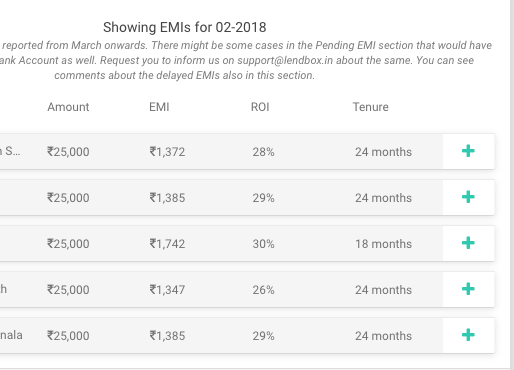Viewport: 514px width, 370px height.
Task: Click the 18 months tenure cell
Action: tap(383, 244)
